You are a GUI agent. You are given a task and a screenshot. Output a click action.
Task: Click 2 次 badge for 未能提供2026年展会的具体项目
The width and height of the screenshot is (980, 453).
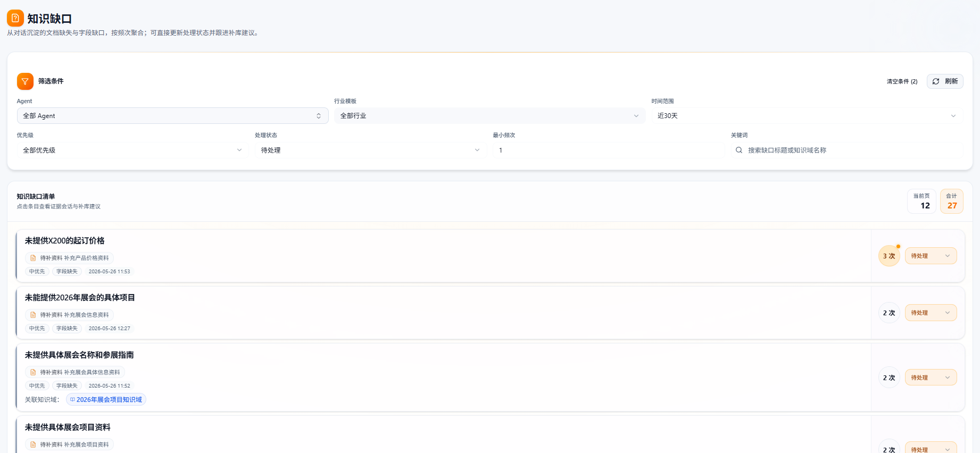click(x=889, y=313)
